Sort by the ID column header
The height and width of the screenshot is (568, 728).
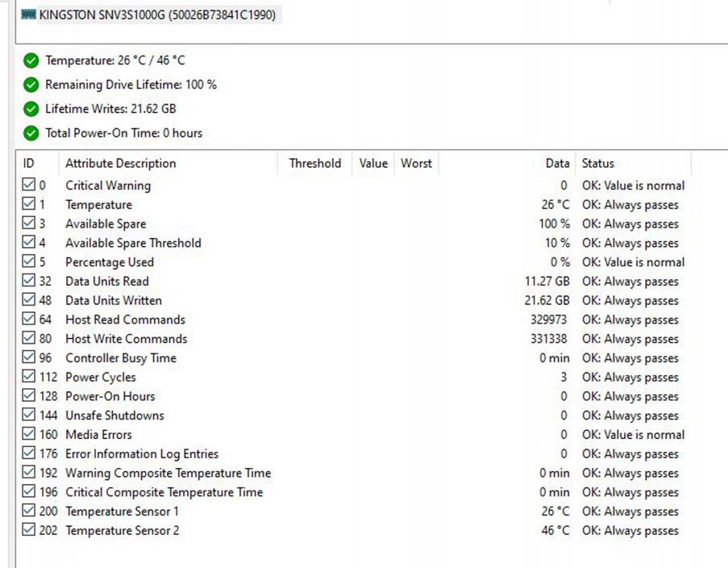(29, 163)
